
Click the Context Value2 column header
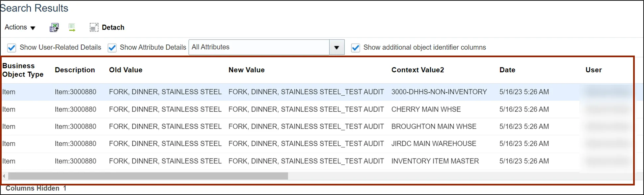[417, 70]
